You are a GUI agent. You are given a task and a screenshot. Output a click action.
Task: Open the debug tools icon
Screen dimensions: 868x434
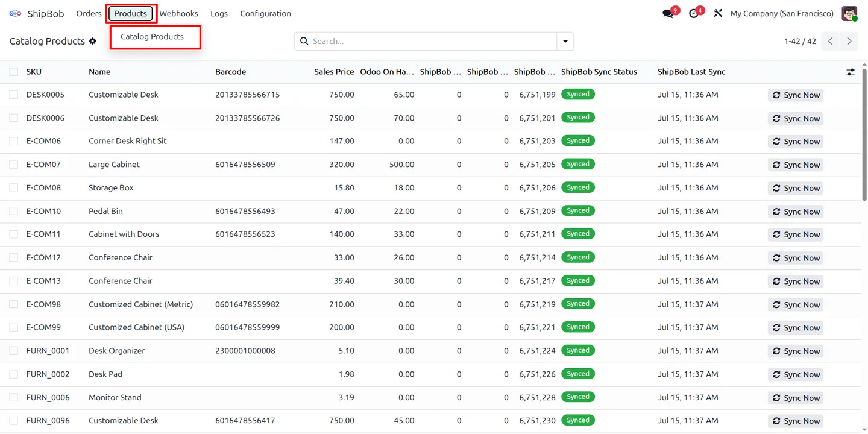pos(717,13)
